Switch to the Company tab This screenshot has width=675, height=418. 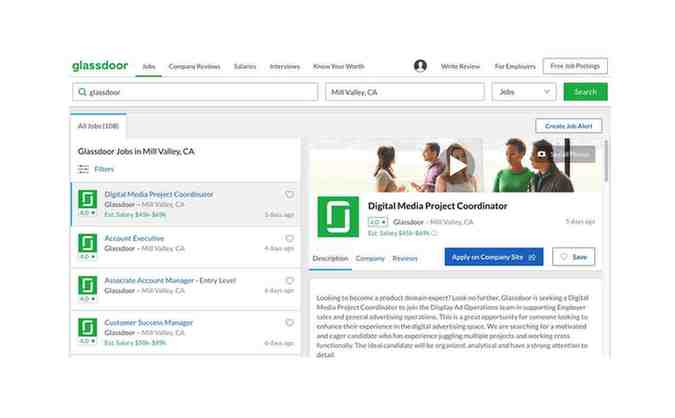point(370,258)
